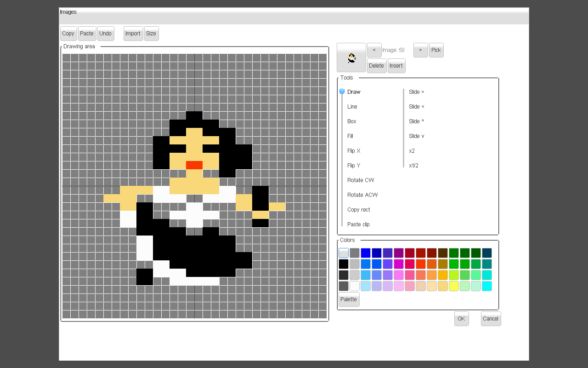
Task: Select the Fill tool
Action: tap(351, 136)
